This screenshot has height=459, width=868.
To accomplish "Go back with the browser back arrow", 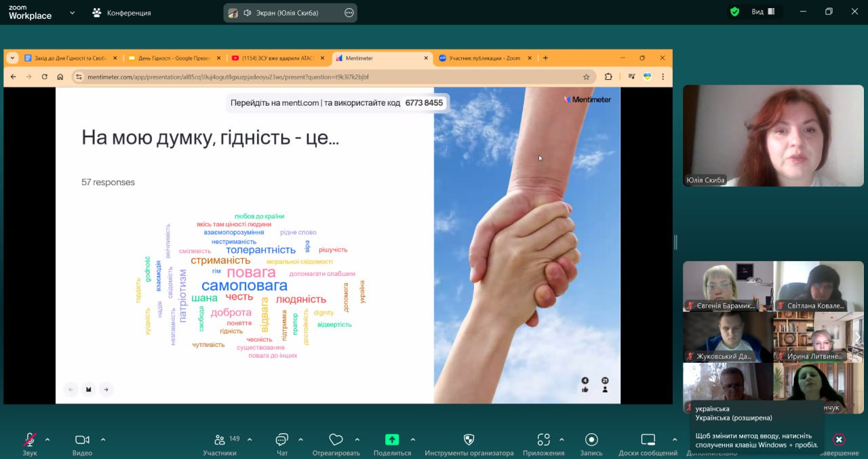I will pos(13,77).
